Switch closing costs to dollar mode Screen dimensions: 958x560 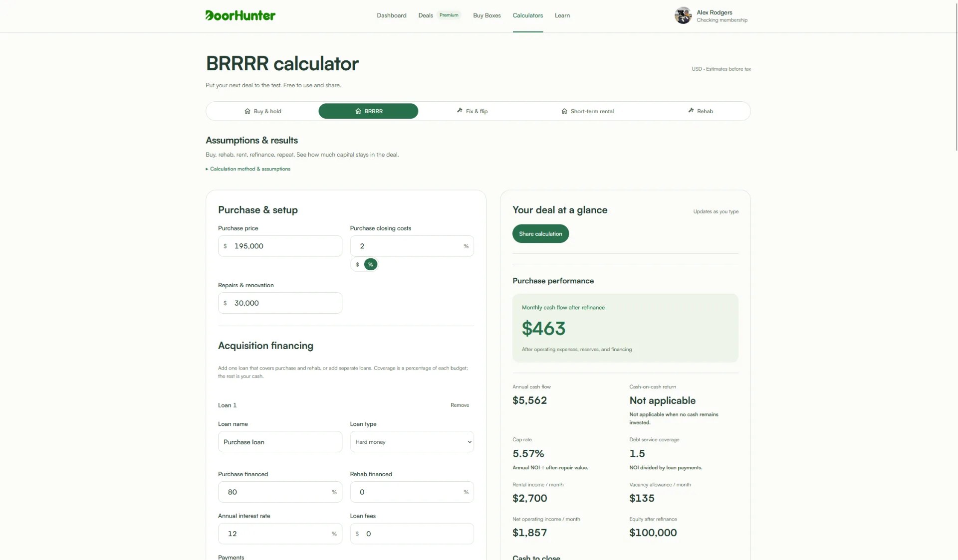coord(357,264)
